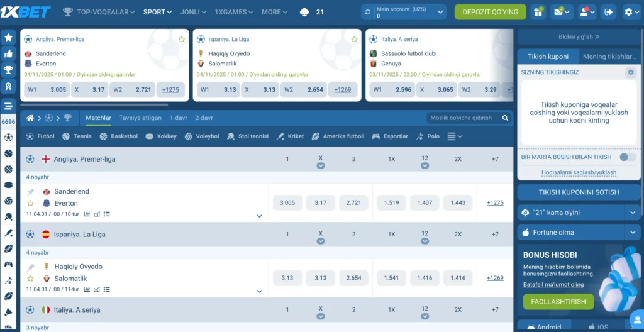Favorite the Ispaniya La Liga top card
The width and height of the screenshot is (644, 332).
tap(354, 40)
